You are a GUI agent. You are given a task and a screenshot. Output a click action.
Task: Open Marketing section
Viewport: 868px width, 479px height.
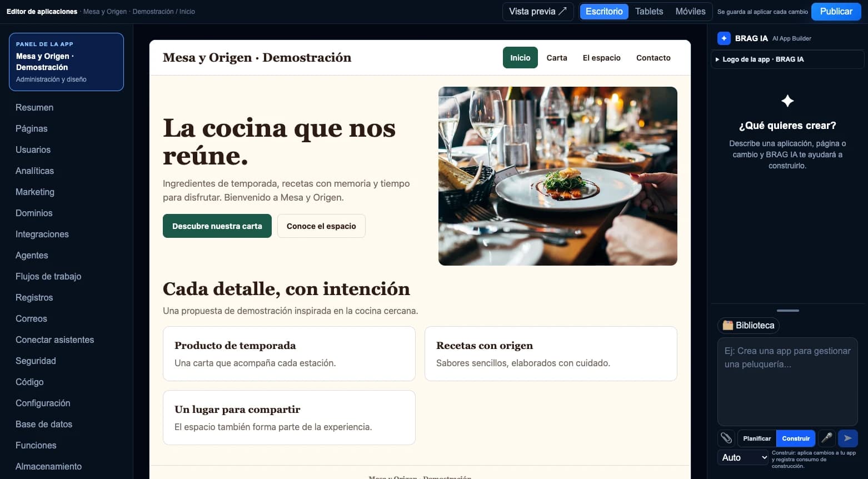[x=35, y=192]
